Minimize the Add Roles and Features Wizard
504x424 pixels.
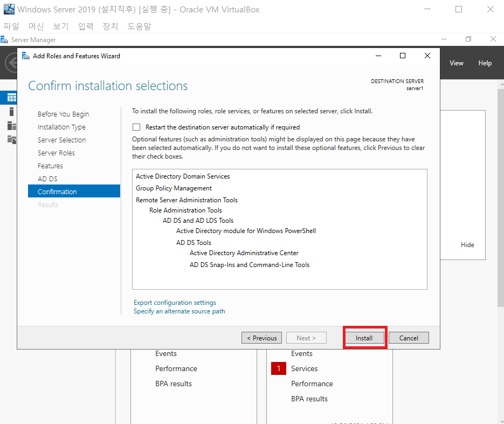(378, 56)
